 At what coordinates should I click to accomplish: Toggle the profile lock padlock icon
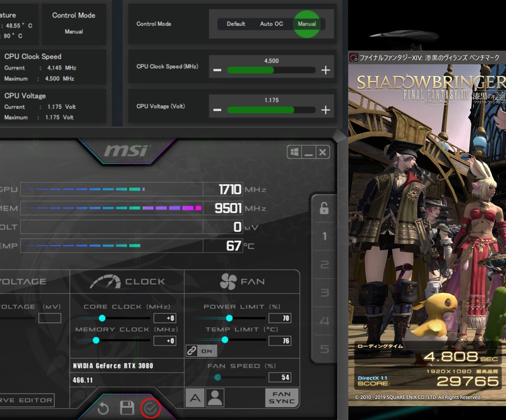[324, 208]
